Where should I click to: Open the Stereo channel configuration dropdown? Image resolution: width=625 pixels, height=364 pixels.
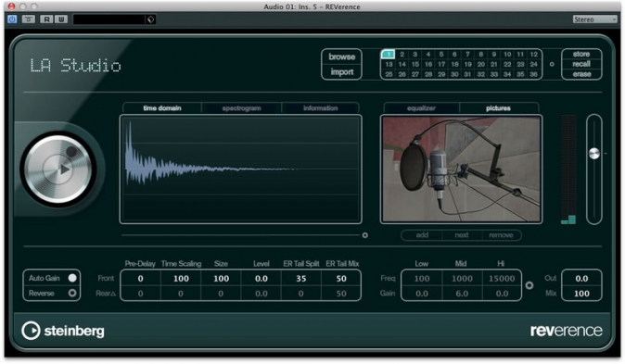pos(594,19)
